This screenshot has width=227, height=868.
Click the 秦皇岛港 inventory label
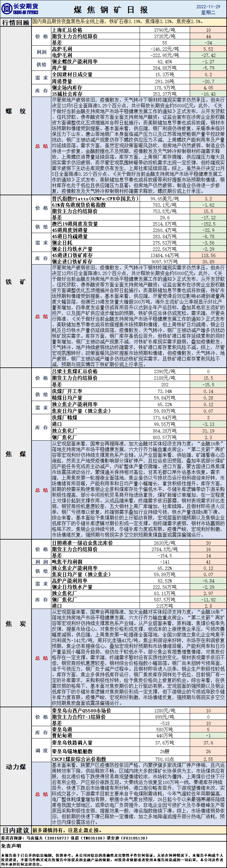[x=62, y=729]
